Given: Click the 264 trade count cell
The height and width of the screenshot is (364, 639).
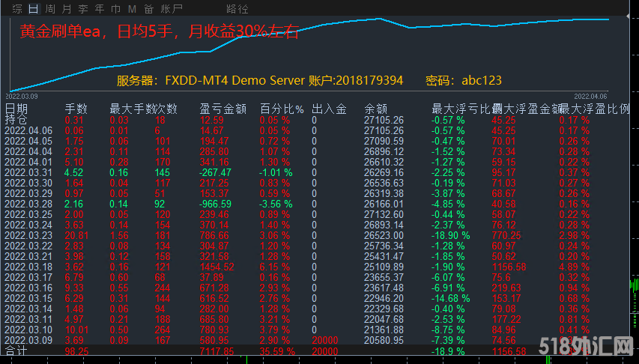Looking at the screenshot, I should [x=163, y=330].
